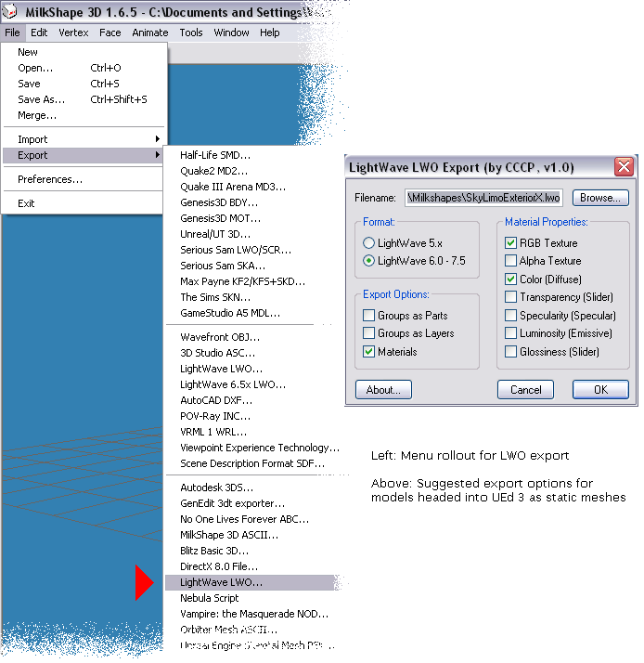Choose New from the File menu

[83, 52]
